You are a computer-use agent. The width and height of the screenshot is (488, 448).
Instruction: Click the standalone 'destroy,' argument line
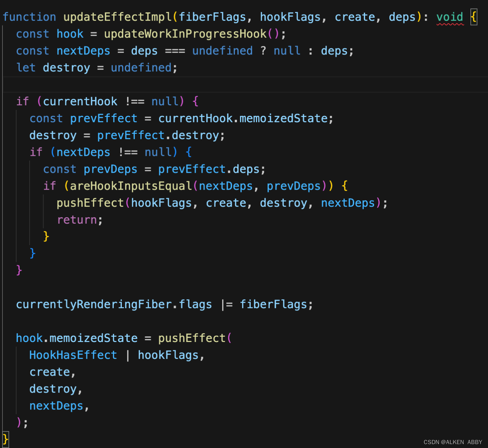pyautogui.click(x=56, y=389)
